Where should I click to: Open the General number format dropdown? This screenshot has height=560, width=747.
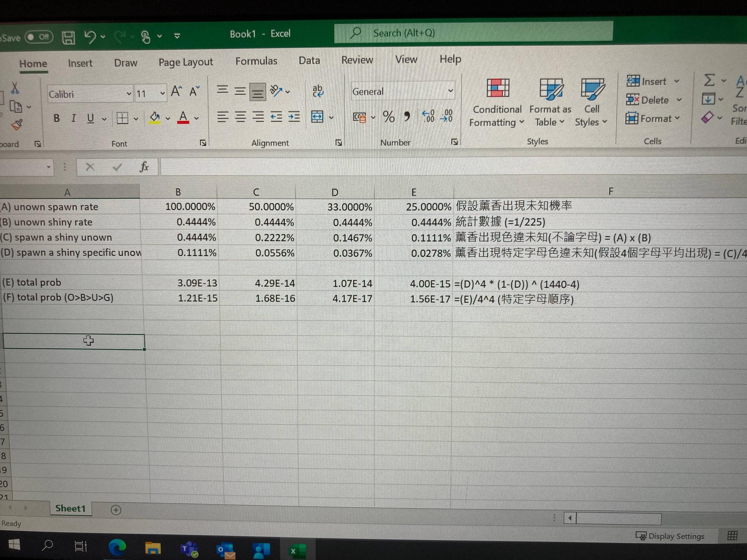click(x=450, y=91)
